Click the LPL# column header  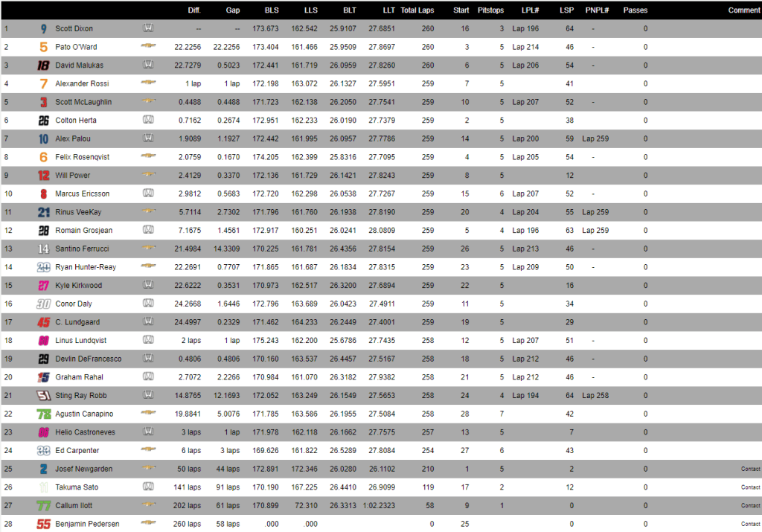[530, 10]
